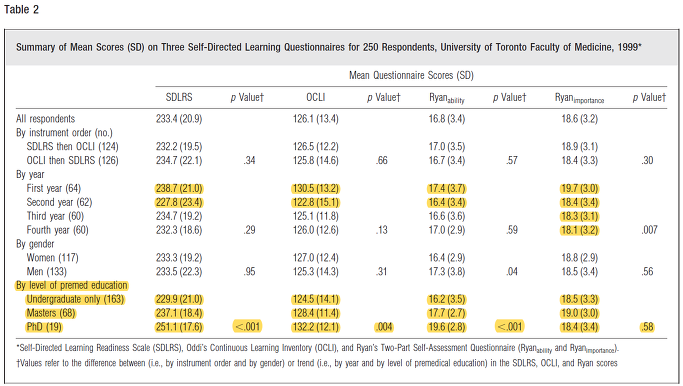Click the Table 2 heading
683x386 pixels.
click(x=22, y=10)
